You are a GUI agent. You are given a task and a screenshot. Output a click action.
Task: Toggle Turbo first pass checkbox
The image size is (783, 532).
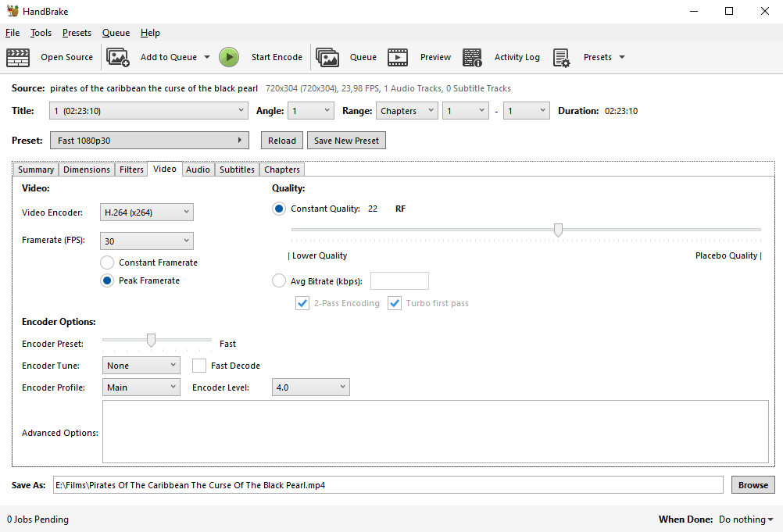[x=395, y=303]
